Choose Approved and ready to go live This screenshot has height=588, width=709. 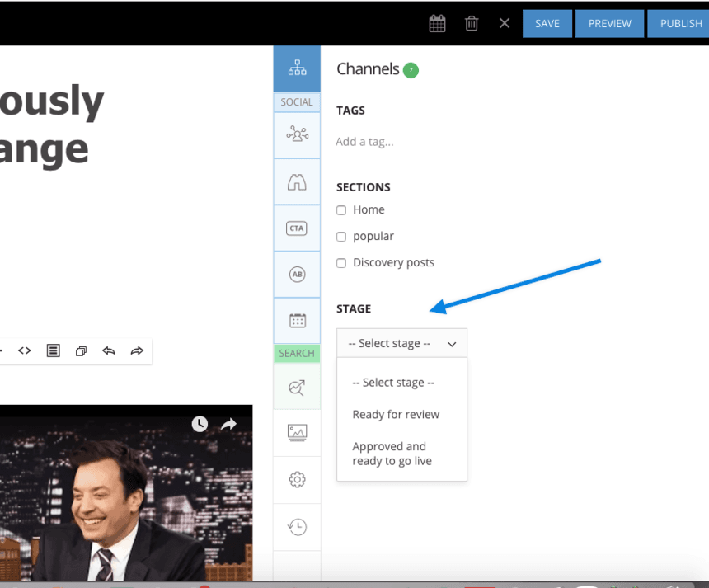[392, 454]
